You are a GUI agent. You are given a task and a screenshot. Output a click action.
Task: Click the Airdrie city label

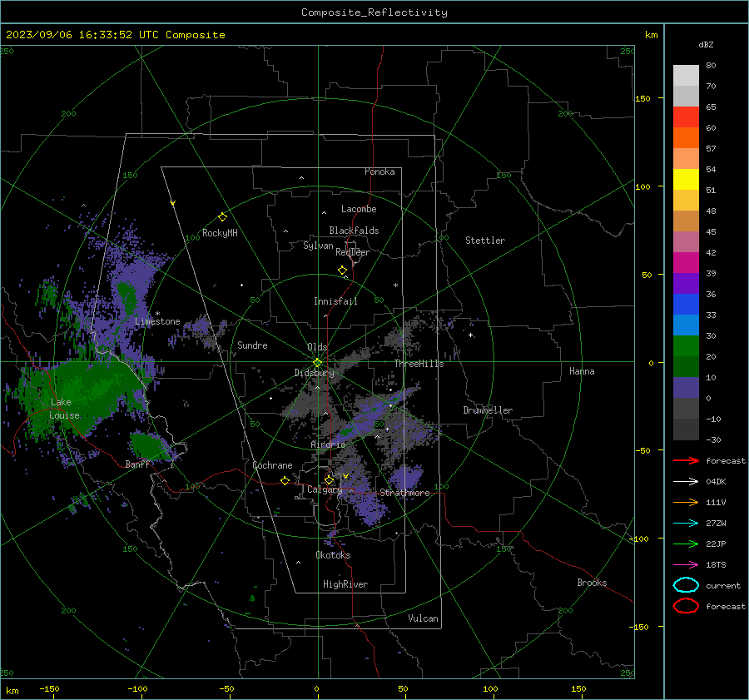[x=328, y=444]
